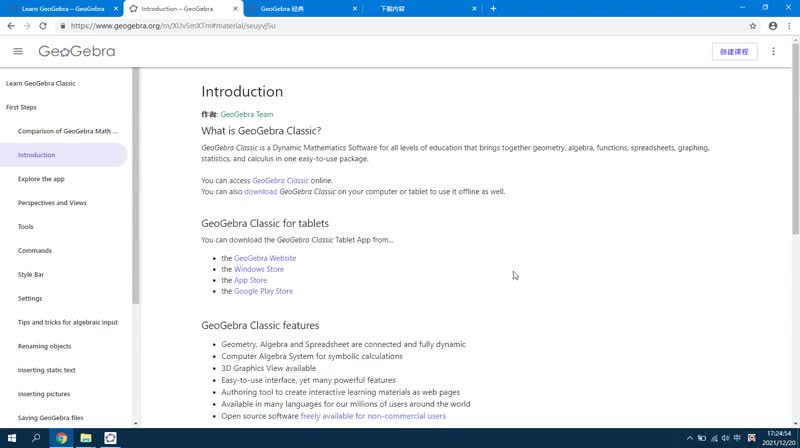
Task: Open Renaming objects in the sidebar
Action: click(44, 346)
